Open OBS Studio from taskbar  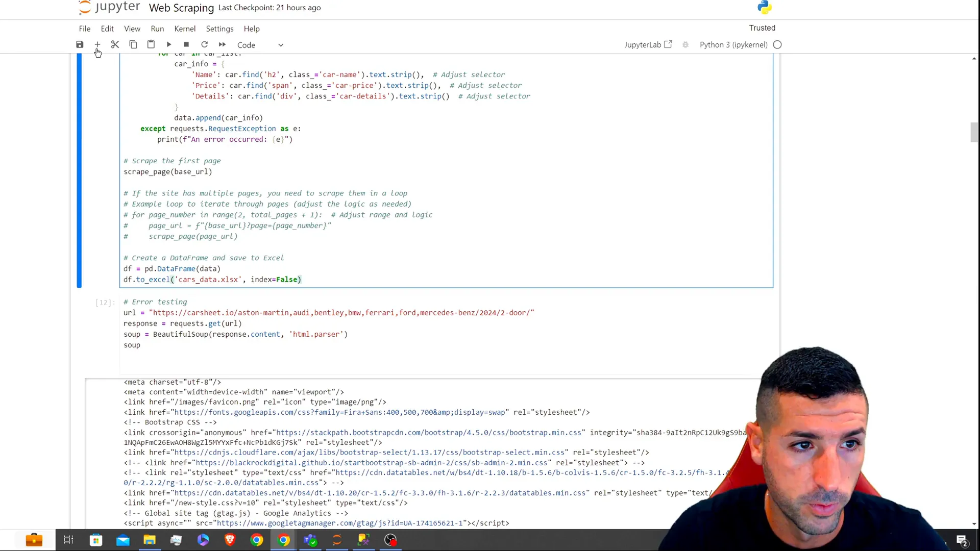point(390,540)
